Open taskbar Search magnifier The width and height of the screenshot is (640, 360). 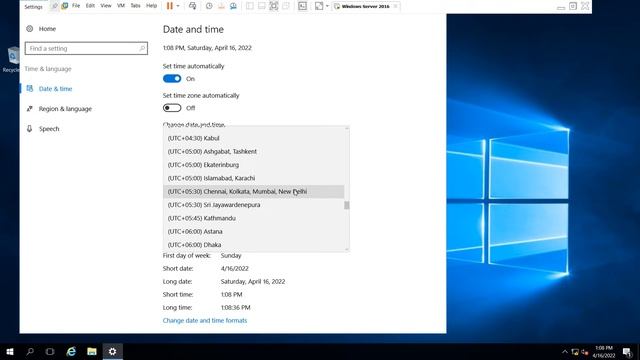30,351
